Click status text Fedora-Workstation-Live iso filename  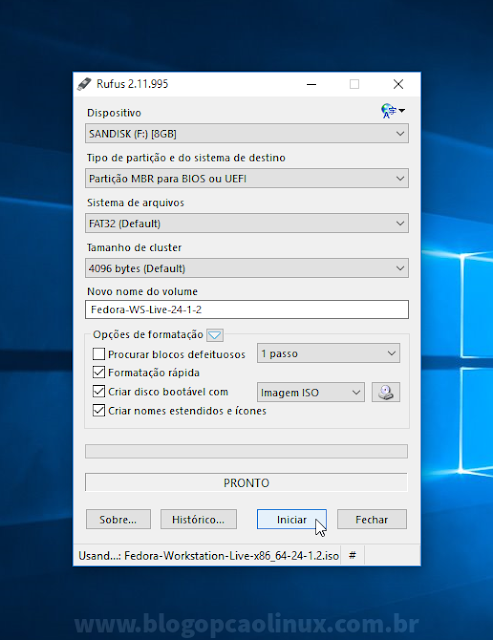click(x=231, y=556)
